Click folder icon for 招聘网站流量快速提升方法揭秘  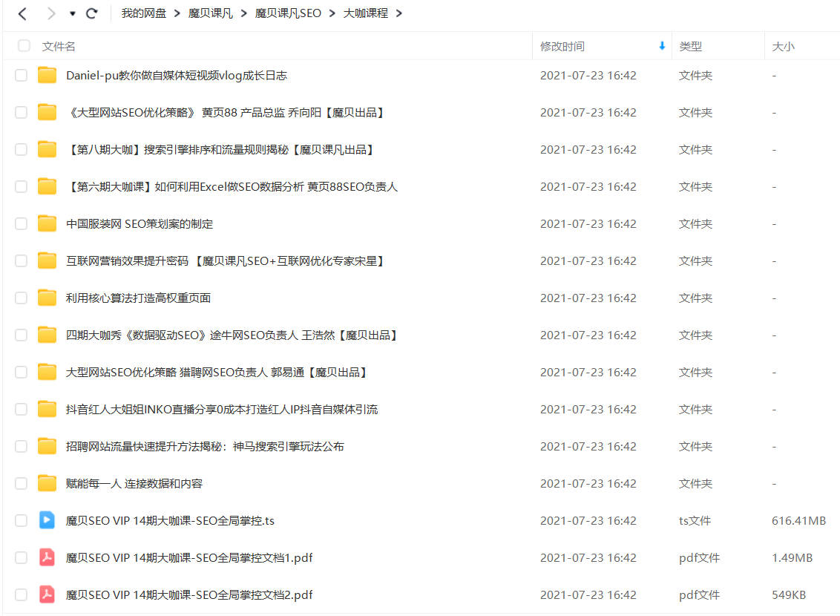coord(47,445)
